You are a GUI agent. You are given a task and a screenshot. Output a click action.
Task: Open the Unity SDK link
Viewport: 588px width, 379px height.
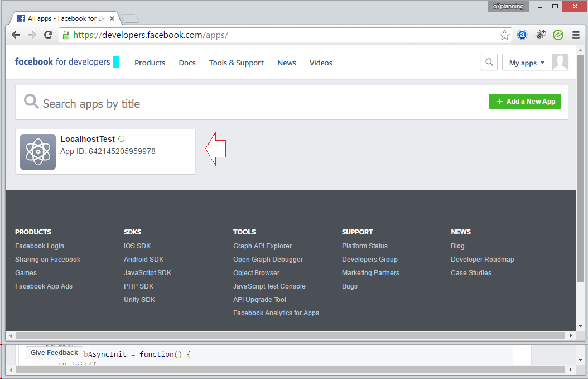coord(139,299)
